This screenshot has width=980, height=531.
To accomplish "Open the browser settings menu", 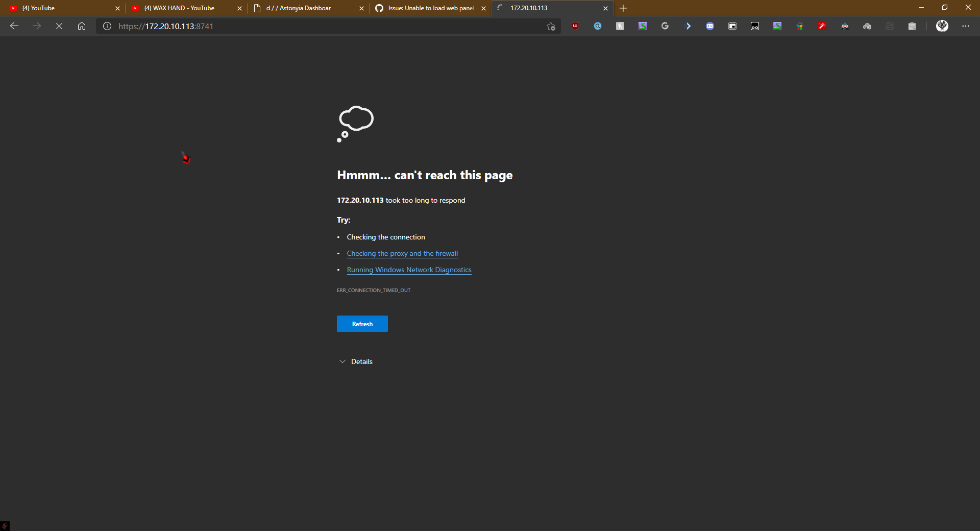I will click(x=966, y=26).
